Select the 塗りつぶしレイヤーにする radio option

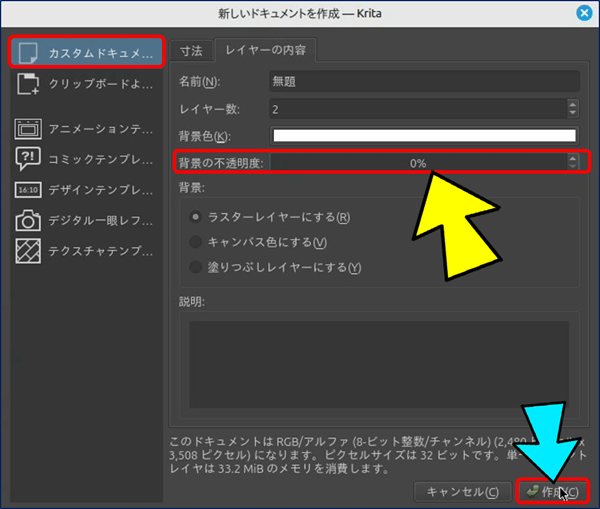[197, 267]
